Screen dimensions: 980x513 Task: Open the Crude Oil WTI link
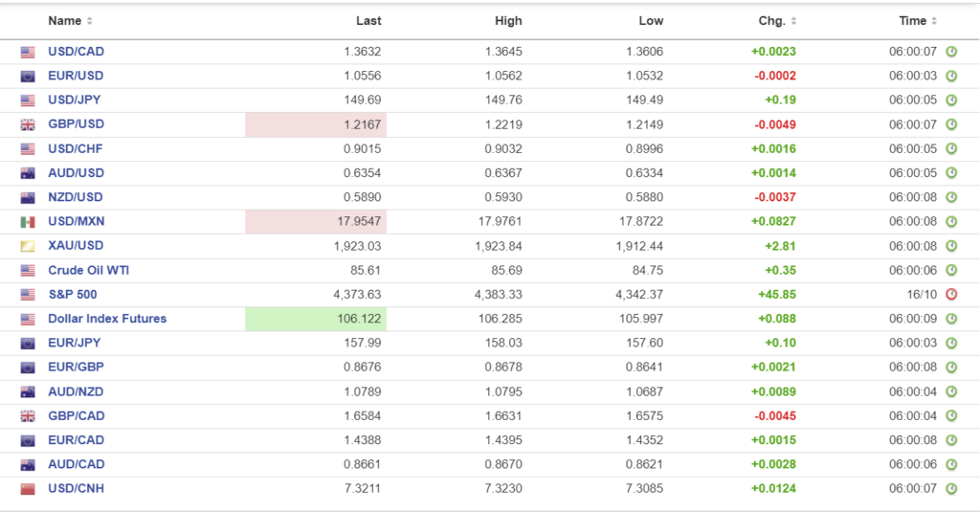point(88,270)
